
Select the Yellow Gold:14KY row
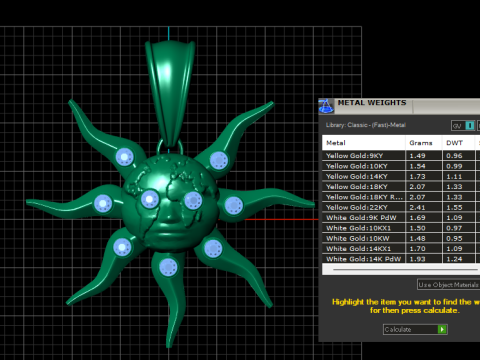click(x=401, y=176)
